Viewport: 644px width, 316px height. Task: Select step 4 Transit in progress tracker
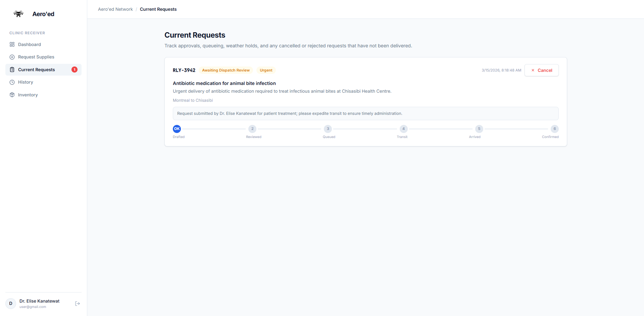point(403,129)
